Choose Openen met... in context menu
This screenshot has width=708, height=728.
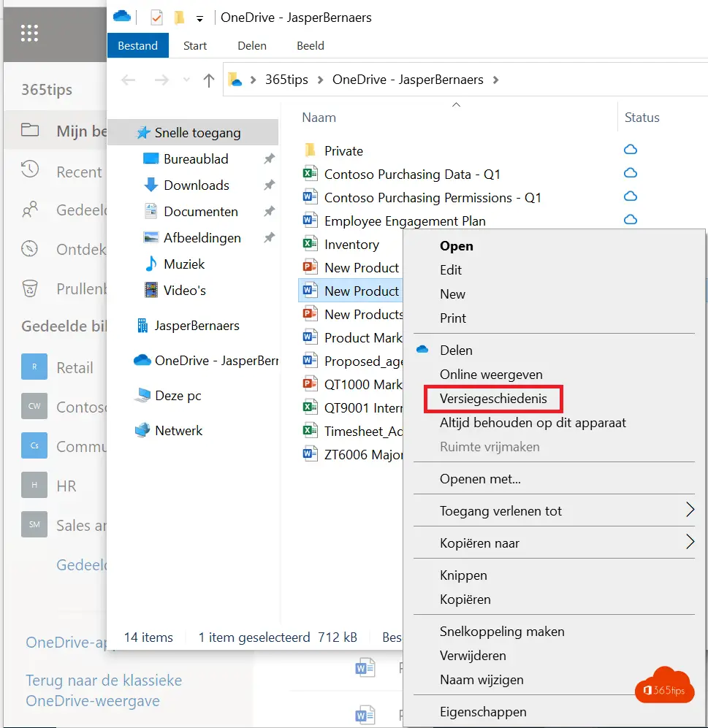pos(480,479)
